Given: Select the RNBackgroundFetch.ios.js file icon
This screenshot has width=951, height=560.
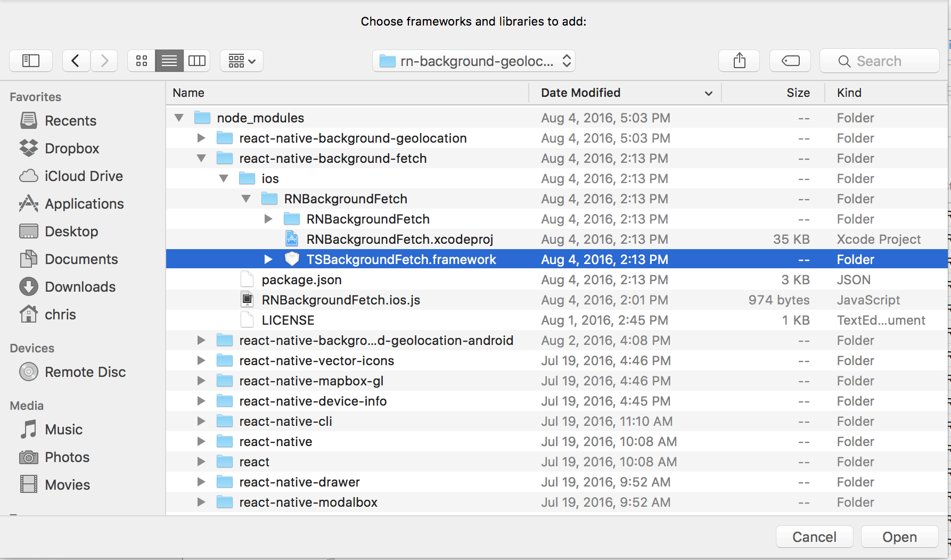Looking at the screenshot, I should point(247,299).
